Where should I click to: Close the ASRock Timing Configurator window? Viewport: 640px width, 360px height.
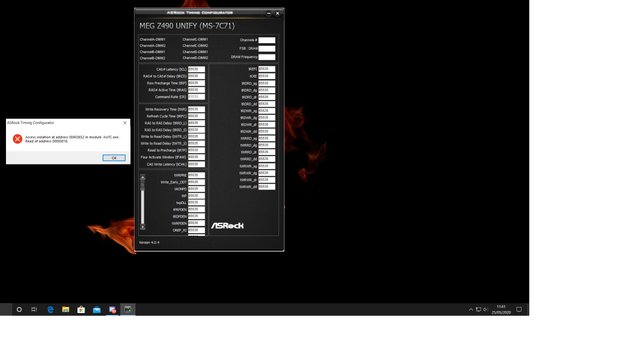278,13
